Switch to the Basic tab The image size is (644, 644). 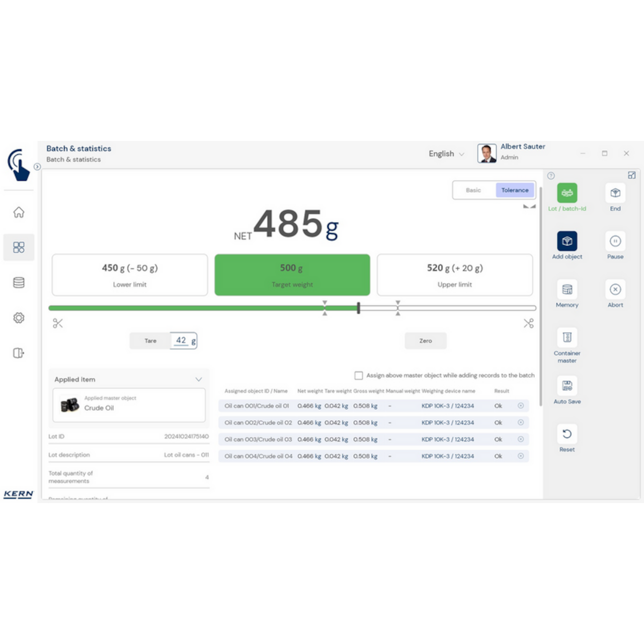473,190
